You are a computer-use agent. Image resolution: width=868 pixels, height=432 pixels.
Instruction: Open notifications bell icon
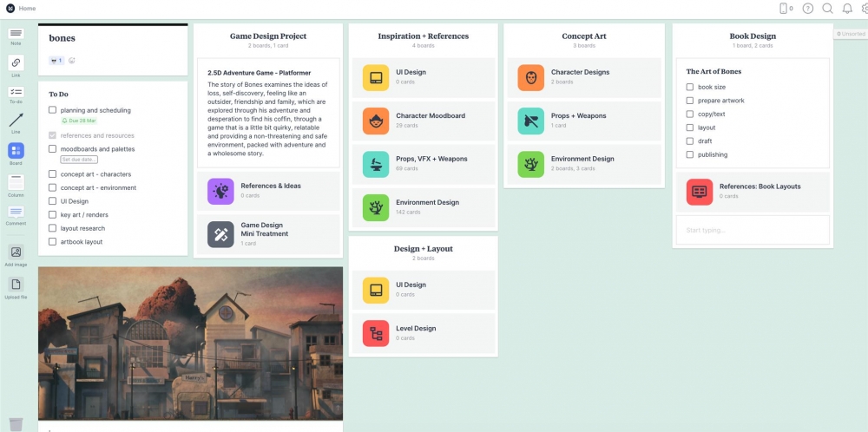pos(847,9)
